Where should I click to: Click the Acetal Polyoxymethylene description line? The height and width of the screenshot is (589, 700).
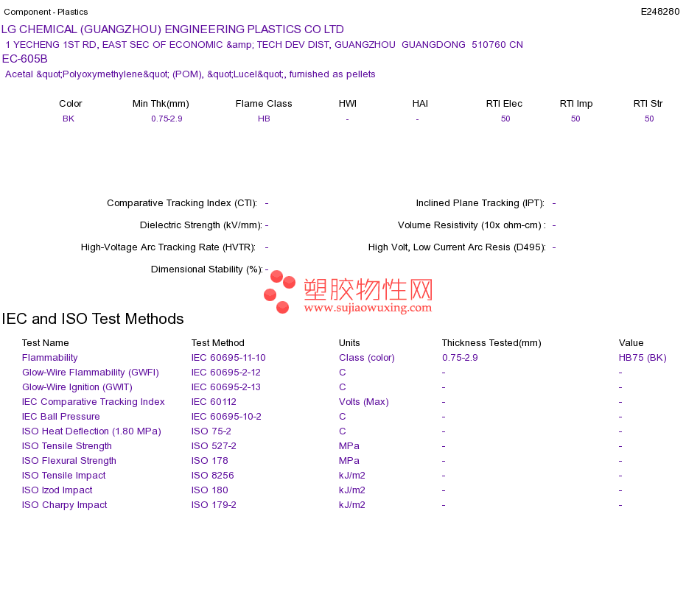coord(190,74)
